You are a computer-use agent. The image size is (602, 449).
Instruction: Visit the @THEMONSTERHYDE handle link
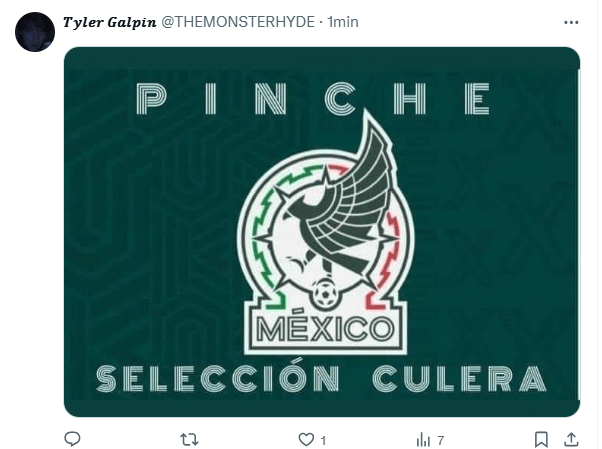point(238,22)
